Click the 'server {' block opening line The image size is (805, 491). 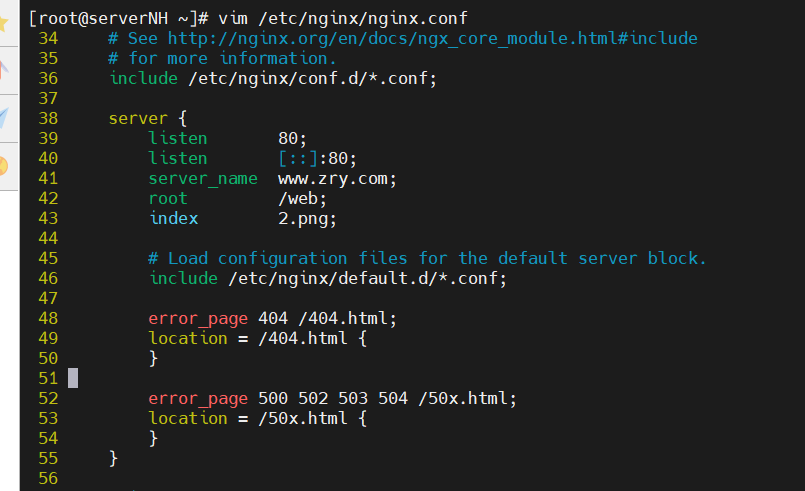pos(148,119)
